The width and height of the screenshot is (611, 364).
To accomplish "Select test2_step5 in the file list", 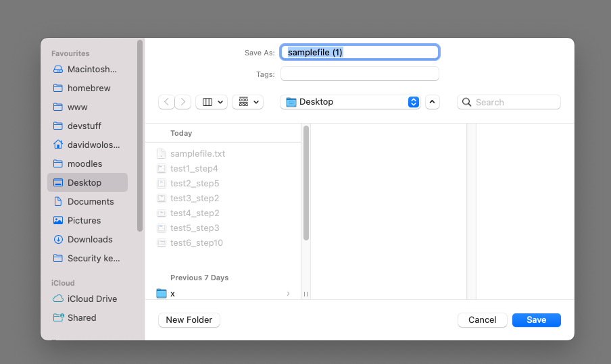I will (x=223, y=184).
